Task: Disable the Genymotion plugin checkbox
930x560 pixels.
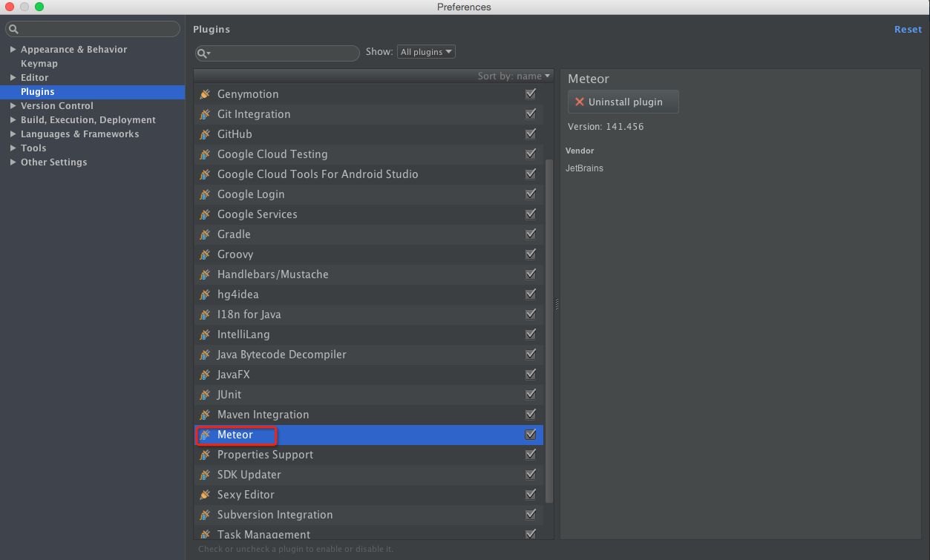Action: (530, 94)
